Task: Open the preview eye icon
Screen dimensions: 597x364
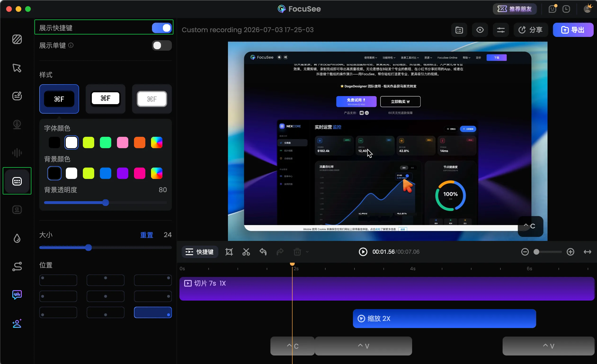Action: 480,30
